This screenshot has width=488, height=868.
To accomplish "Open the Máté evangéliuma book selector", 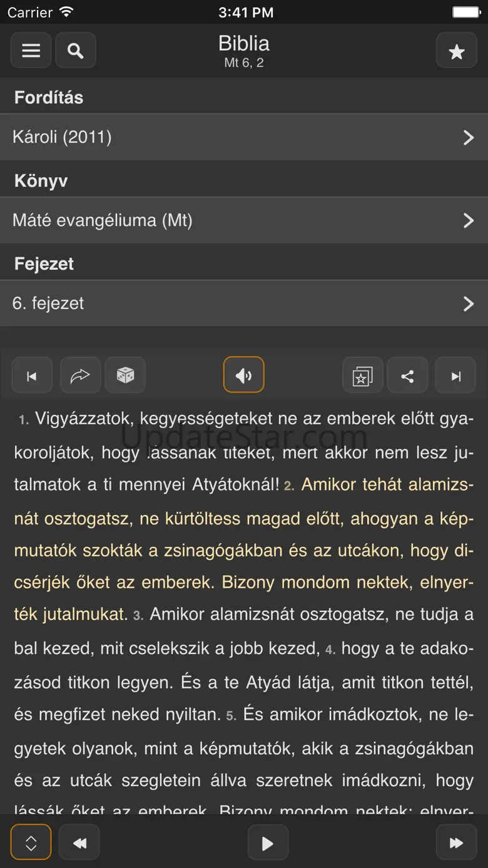I will (x=244, y=220).
